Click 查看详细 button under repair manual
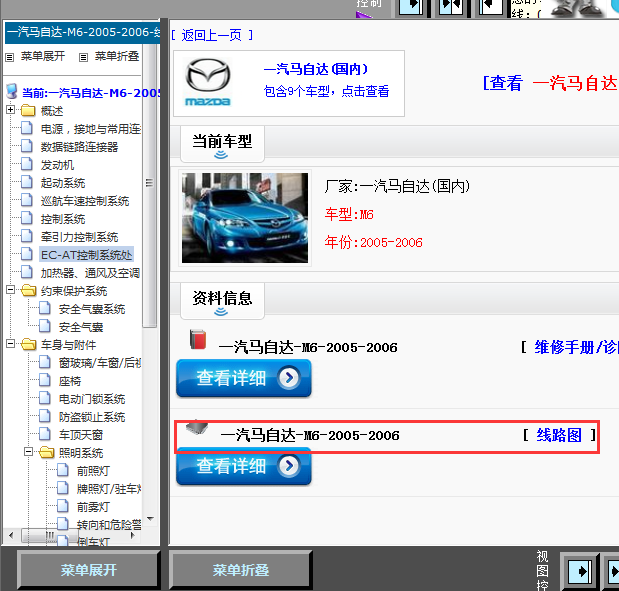Image resolution: width=619 pixels, height=591 pixels. 244,378
